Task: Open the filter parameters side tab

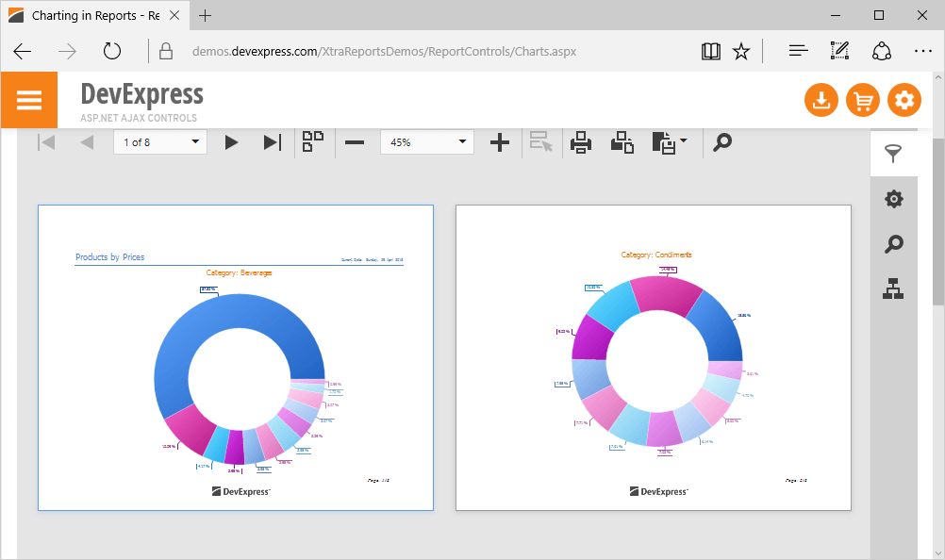Action: (x=893, y=155)
